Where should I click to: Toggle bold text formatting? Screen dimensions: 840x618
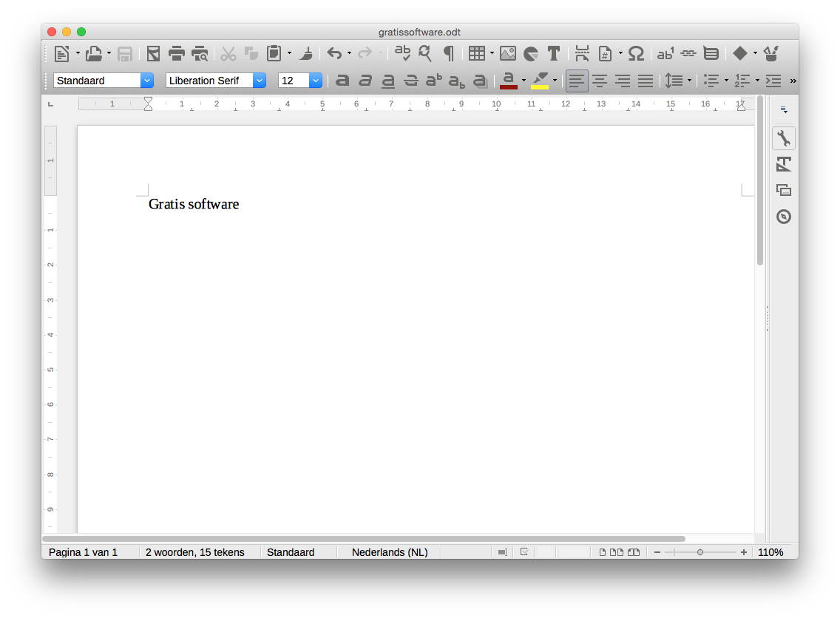342,81
